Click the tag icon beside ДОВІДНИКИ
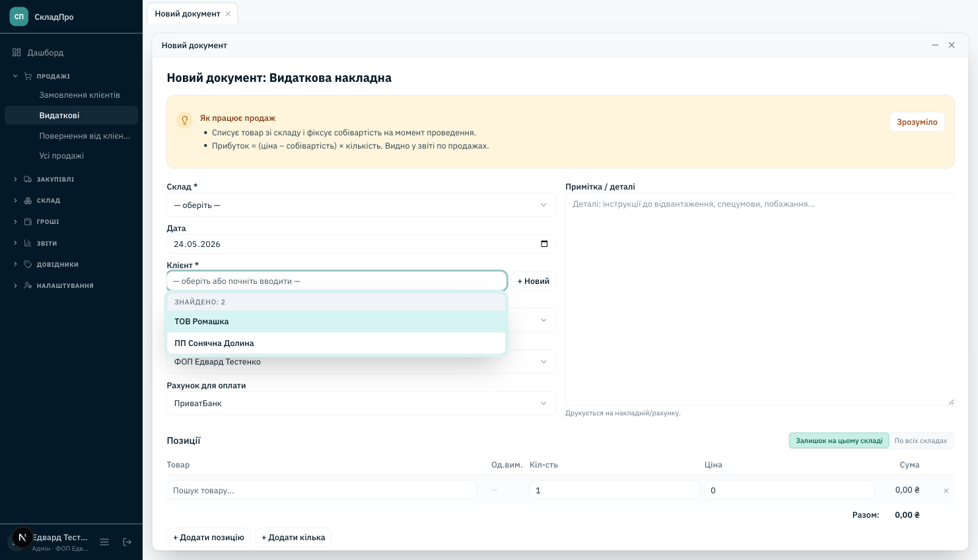Viewport: 978px width, 560px height. (x=28, y=264)
